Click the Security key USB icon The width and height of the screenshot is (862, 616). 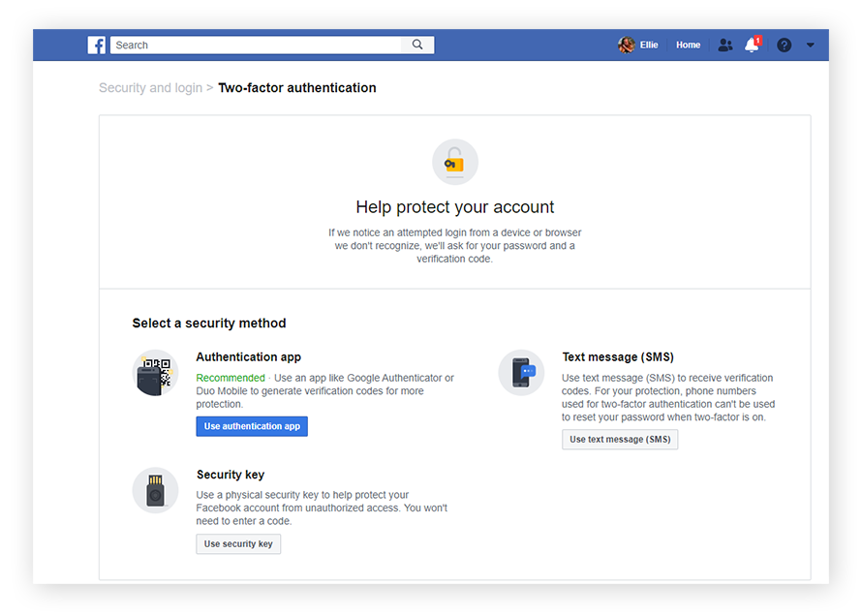[x=155, y=490]
